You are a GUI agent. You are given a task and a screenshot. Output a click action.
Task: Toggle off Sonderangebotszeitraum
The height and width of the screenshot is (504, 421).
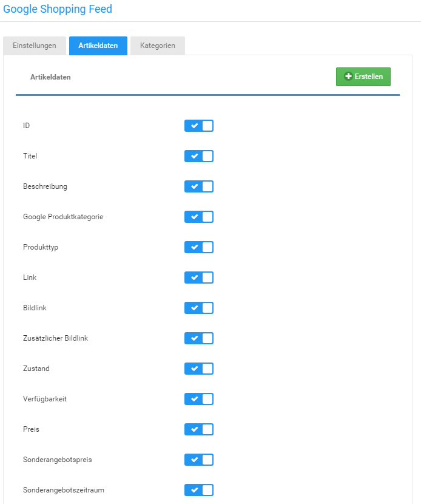[x=199, y=490]
